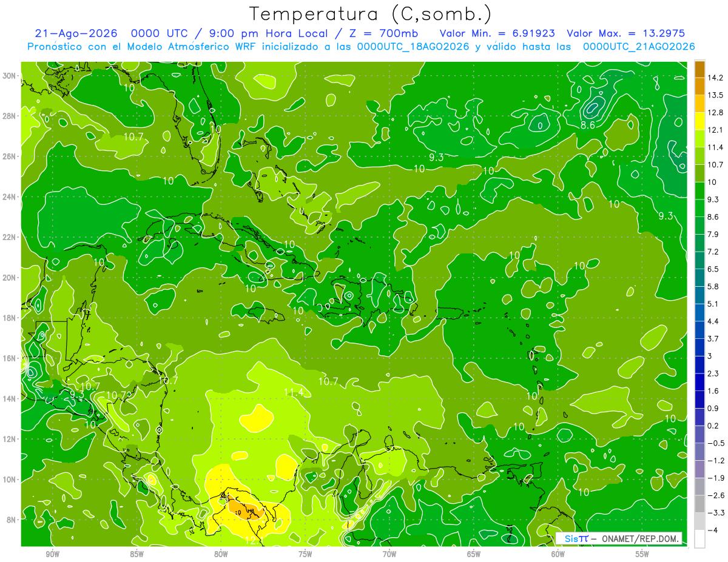Click the "0.2" value on the color scale
This screenshot has height=562, width=728.
click(713, 426)
